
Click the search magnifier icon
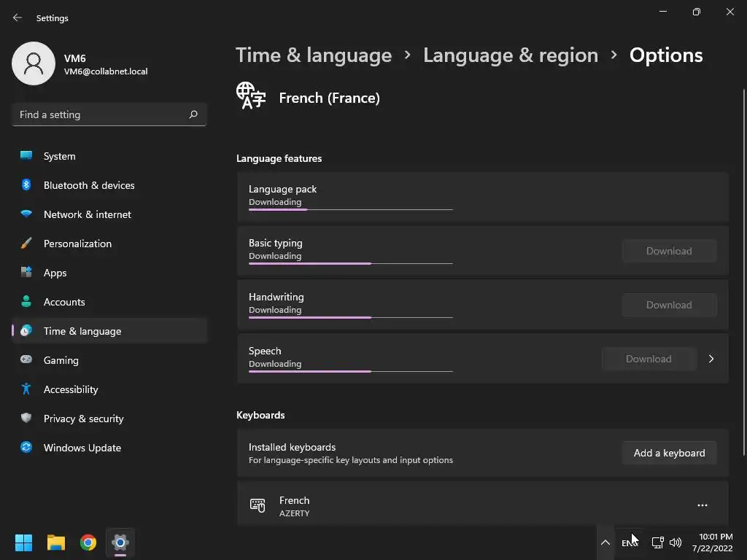click(x=193, y=114)
